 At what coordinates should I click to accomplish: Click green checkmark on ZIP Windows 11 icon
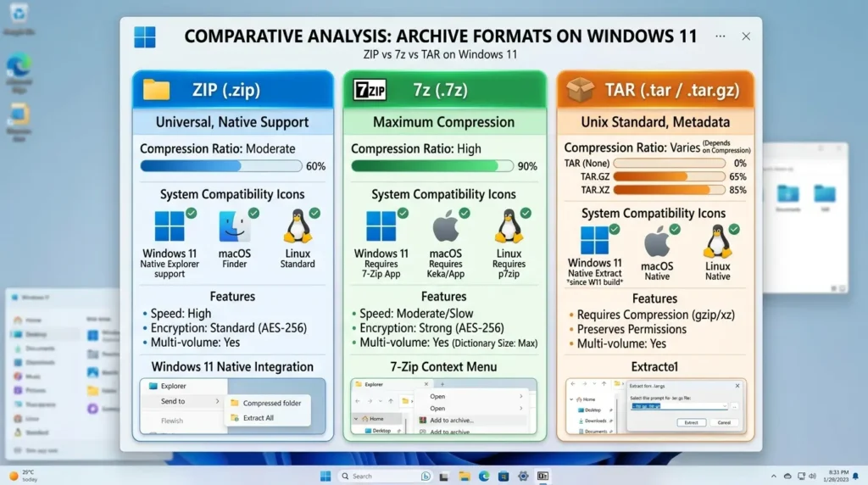(191, 213)
